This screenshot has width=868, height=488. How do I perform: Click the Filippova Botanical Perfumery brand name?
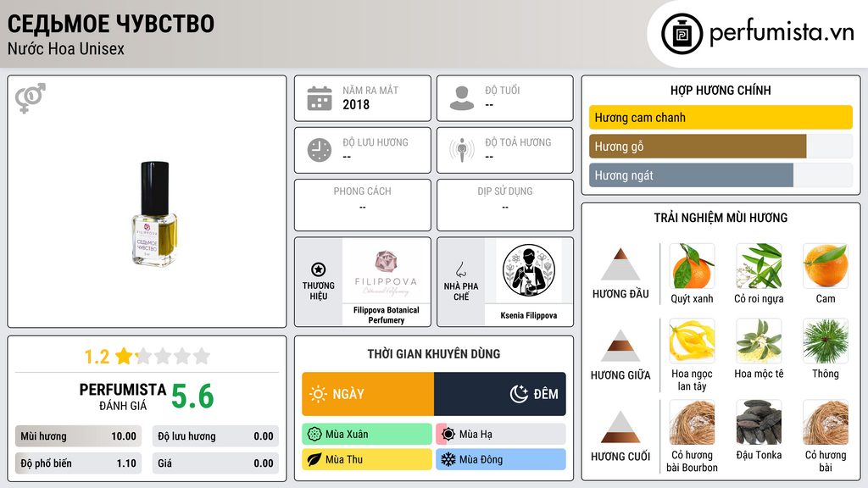[x=386, y=315]
